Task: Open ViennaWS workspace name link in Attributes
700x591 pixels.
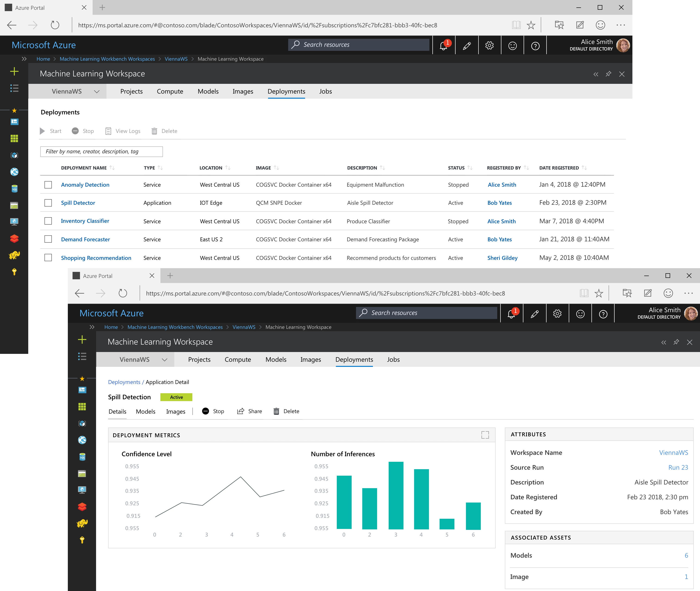Action: coord(674,452)
